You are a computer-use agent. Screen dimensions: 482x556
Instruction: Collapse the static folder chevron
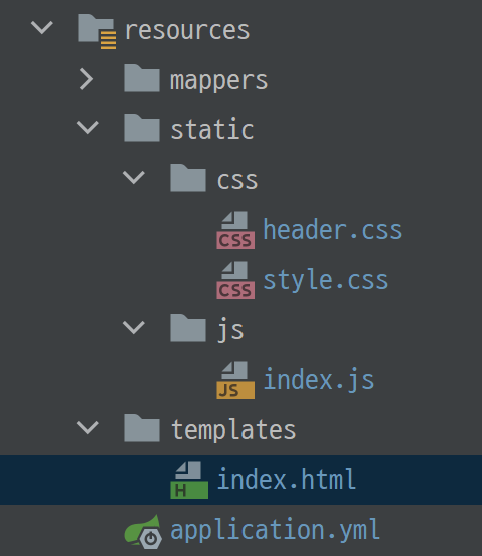[88, 127]
